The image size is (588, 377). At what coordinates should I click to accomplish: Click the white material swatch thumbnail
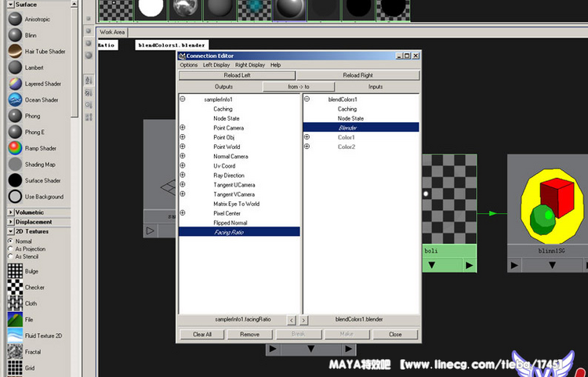coord(151,9)
